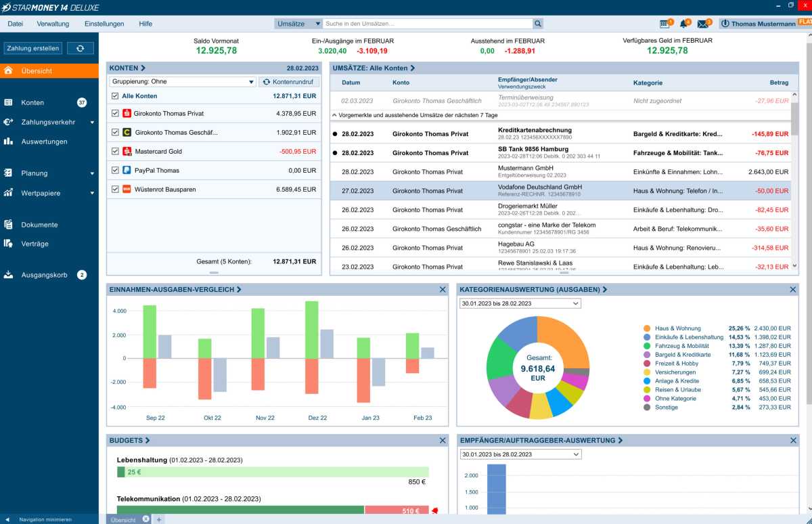Open Dokumente in the sidebar
The width and height of the screenshot is (812, 524).
point(39,225)
